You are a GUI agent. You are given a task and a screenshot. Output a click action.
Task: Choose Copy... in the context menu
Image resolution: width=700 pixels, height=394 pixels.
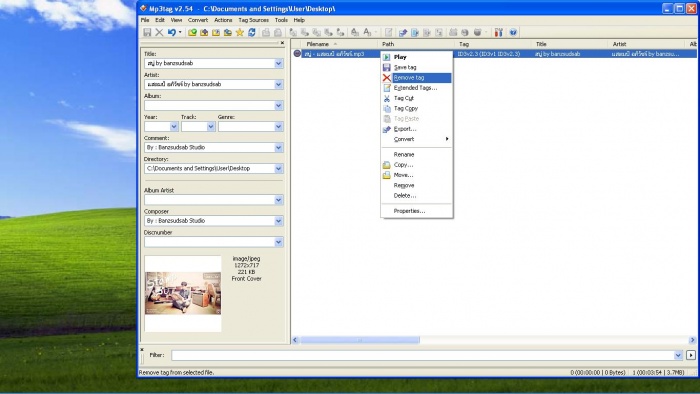pyautogui.click(x=417, y=165)
